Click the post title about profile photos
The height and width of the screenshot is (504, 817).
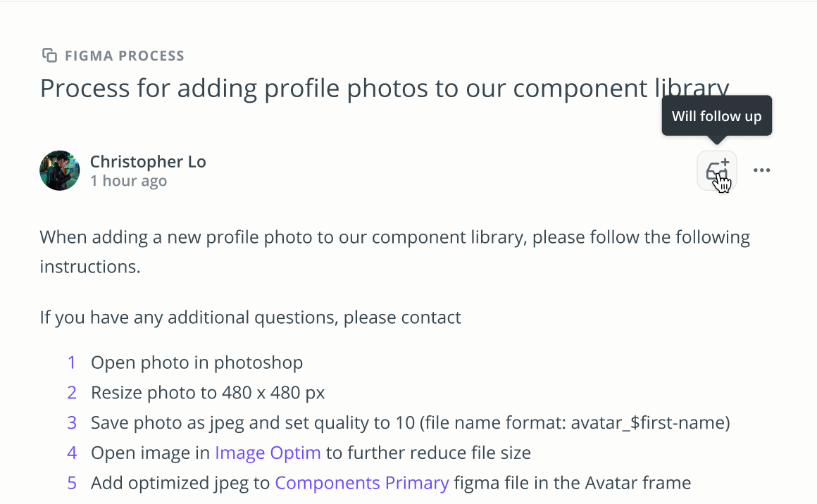pos(384,89)
